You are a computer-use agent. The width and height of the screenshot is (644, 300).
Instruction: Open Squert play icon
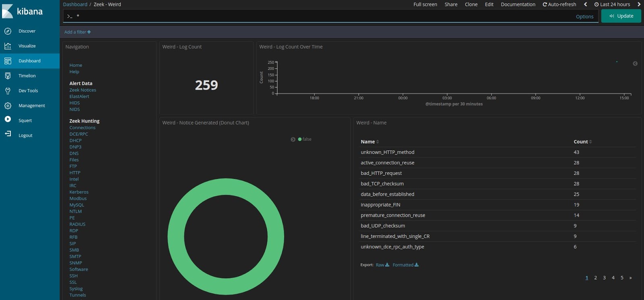click(x=8, y=119)
